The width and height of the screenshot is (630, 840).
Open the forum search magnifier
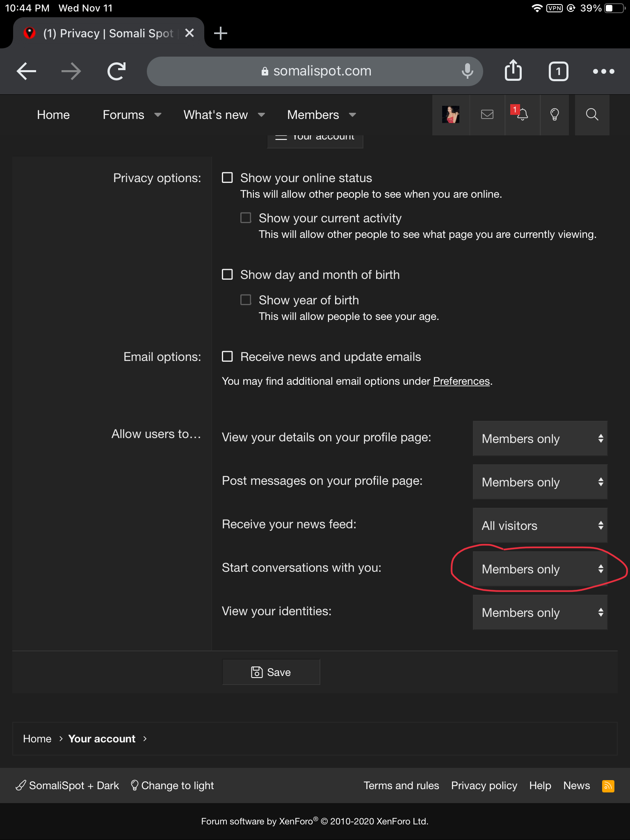[592, 114]
